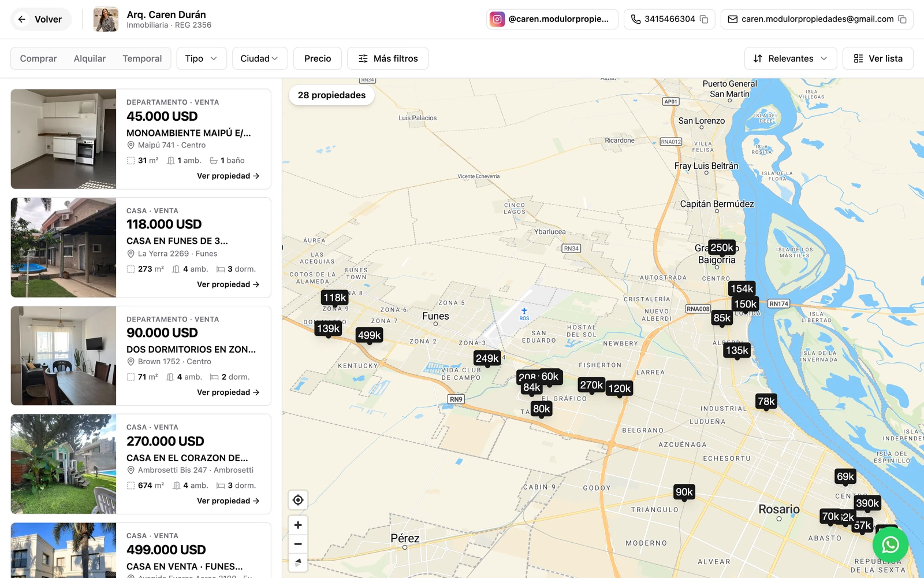The height and width of the screenshot is (578, 924).
Task: Select the 390k map price marker
Action: pos(867,503)
